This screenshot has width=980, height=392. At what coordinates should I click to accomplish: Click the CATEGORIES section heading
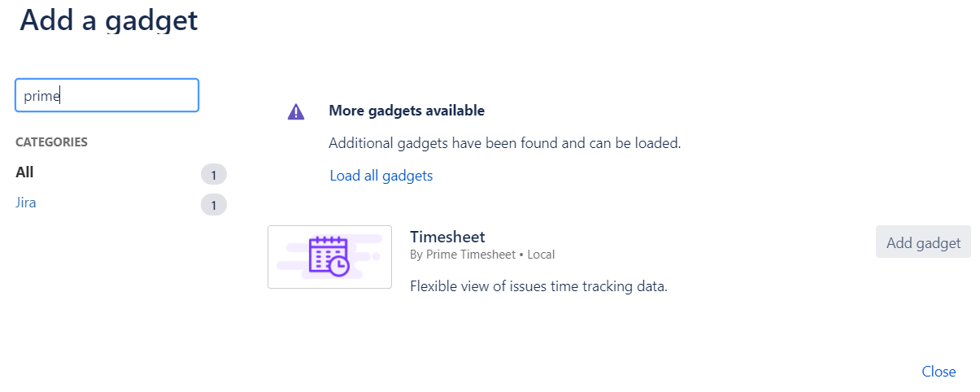[51, 142]
